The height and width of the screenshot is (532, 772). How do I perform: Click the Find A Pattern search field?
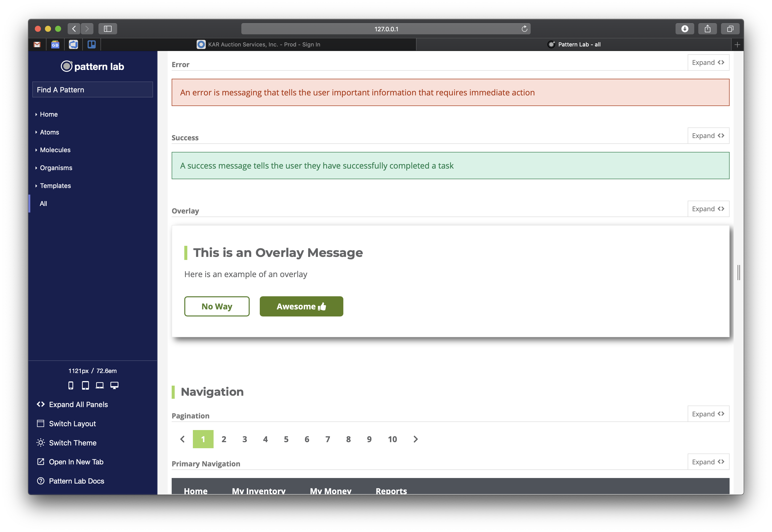93,89
